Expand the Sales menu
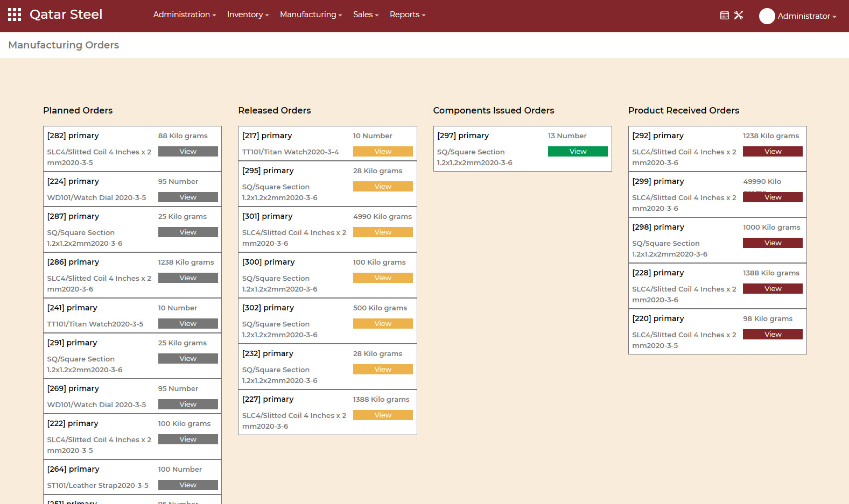This screenshot has width=849, height=504. pos(366,15)
